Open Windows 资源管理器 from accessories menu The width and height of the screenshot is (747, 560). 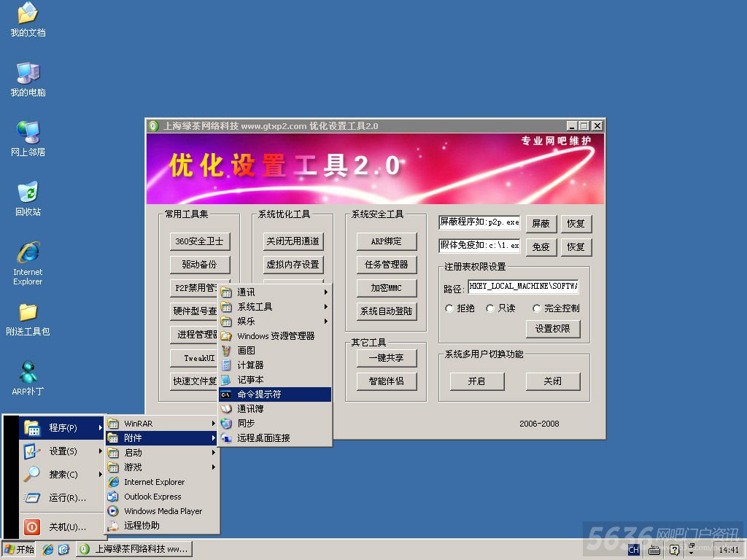coord(275,335)
